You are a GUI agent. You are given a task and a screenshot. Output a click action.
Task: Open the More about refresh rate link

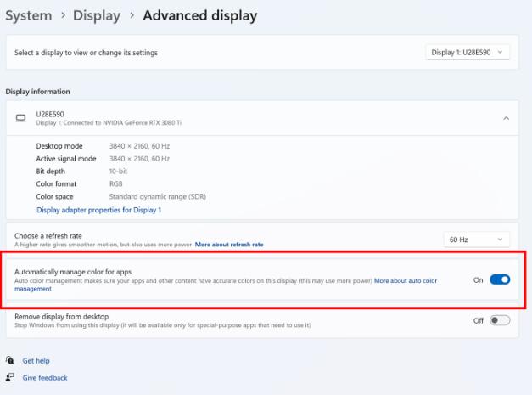point(229,245)
